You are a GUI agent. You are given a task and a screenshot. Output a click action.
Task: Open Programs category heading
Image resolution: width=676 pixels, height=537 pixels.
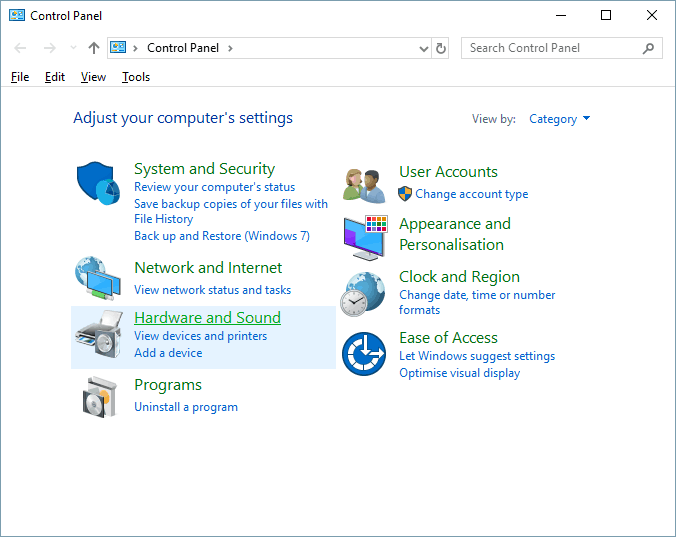tap(168, 385)
